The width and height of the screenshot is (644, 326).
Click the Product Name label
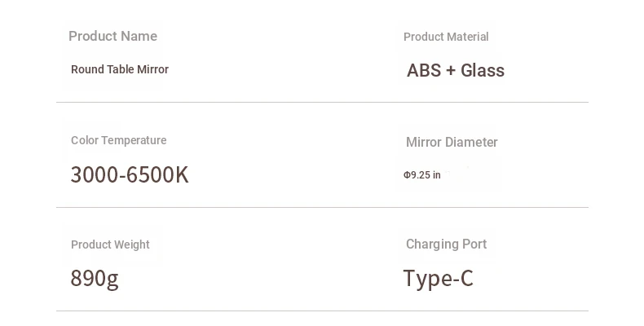(x=112, y=37)
